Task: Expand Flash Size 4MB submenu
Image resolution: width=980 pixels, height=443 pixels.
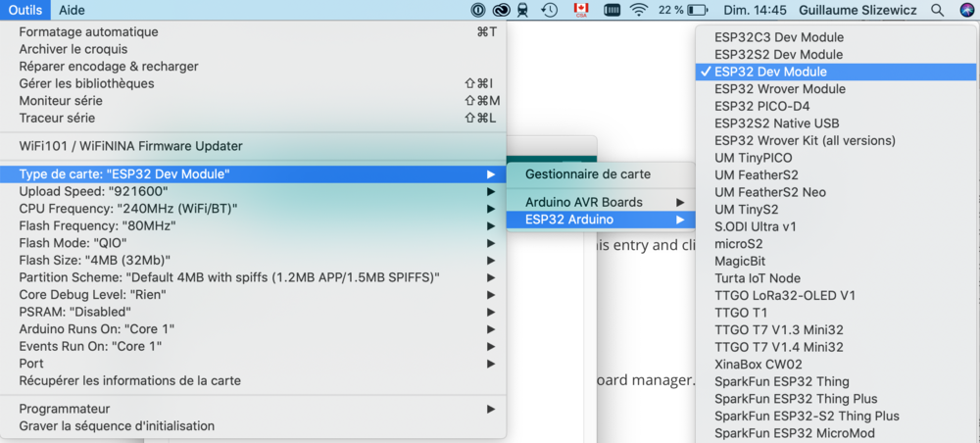Action: [253, 260]
